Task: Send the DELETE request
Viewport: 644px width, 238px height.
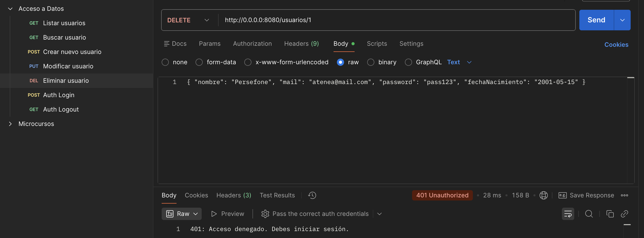Action: [596, 20]
